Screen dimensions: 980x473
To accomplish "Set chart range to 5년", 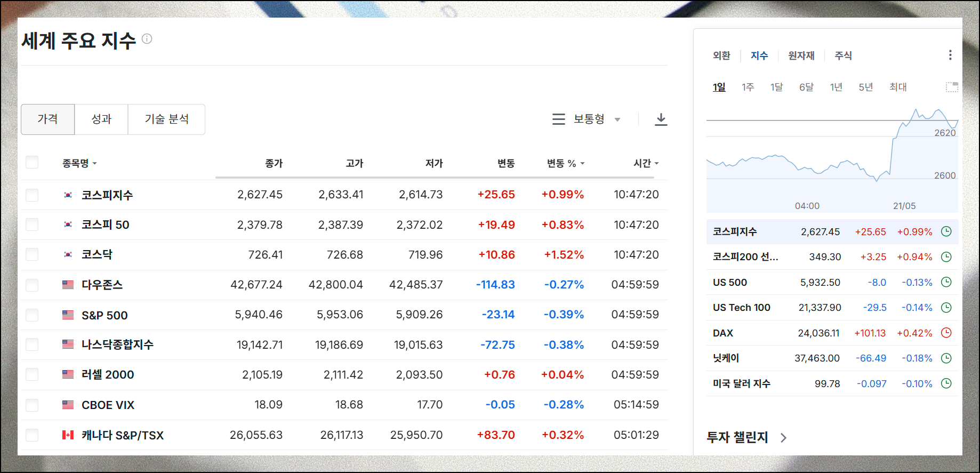I will tap(866, 87).
